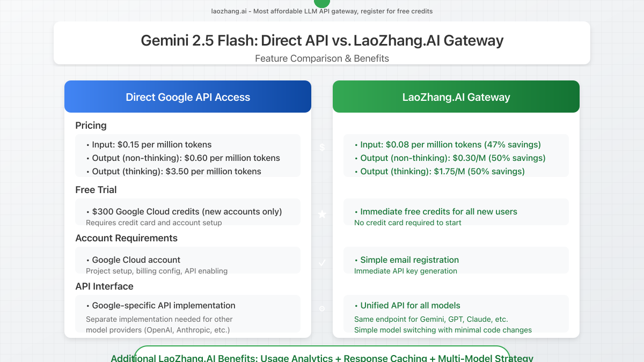The width and height of the screenshot is (644, 362).
Task: Click the green circle above the title
Action: [x=322, y=3]
